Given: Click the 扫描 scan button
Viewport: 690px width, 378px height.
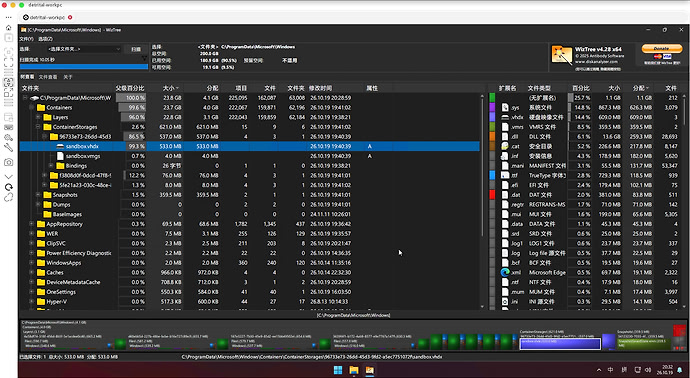Looking at the screenshot, I should point(136,49).
